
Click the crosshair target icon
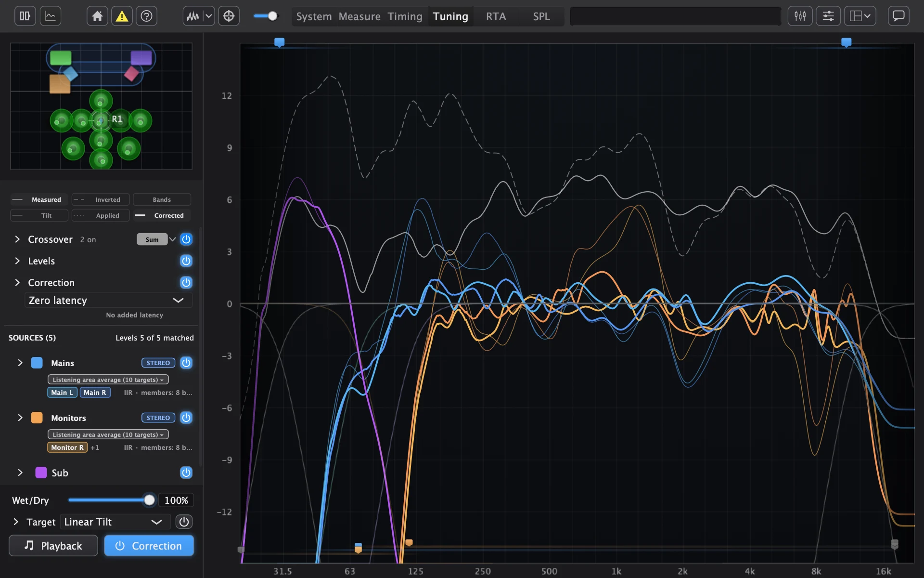pos(229,16)
